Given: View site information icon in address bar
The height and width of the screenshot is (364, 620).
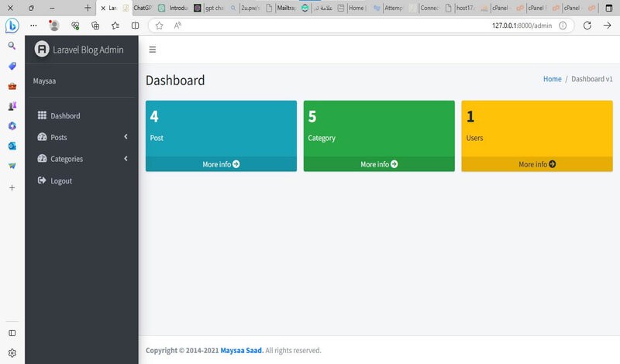Looking at the screenshot, I should 563,26.
